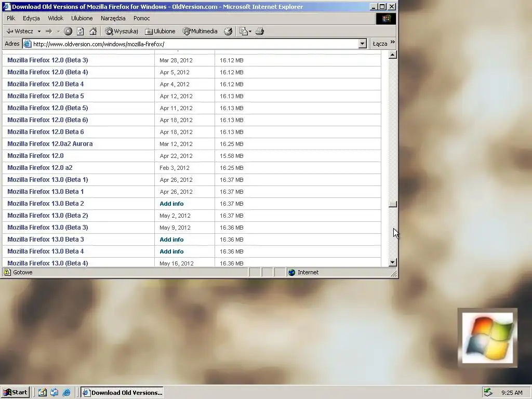Click the vertical scrollbar thumb
Viewport: 532px width, 399px height.
click(x=393, y=204)
